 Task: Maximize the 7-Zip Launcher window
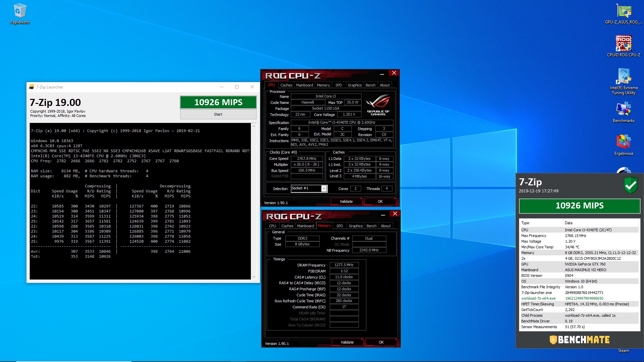[x=237, y=87]
